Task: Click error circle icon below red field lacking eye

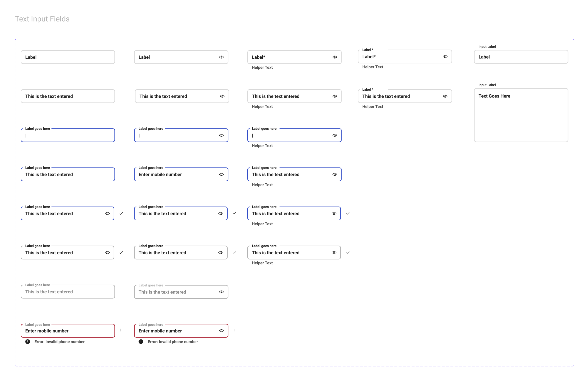Action: (x=28, y=342)
